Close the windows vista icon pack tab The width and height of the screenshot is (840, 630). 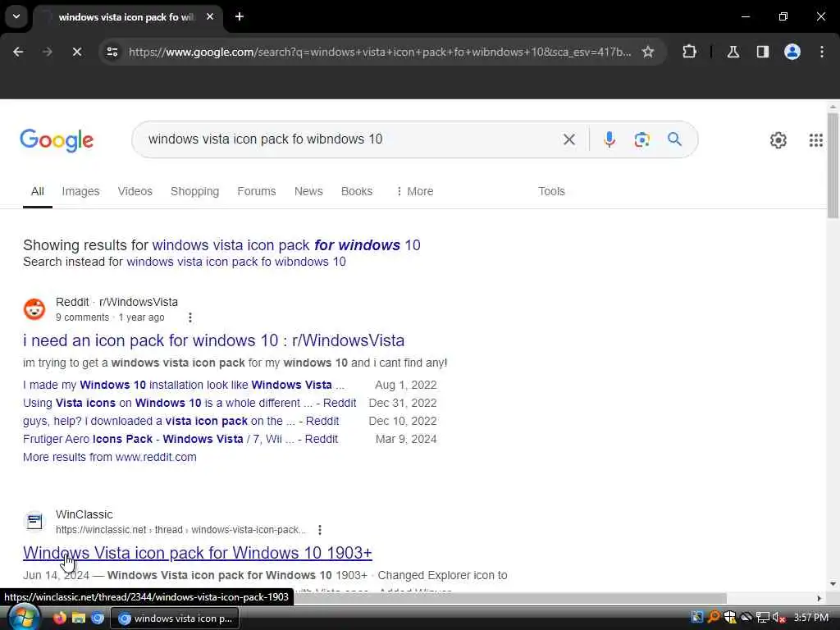210,16
